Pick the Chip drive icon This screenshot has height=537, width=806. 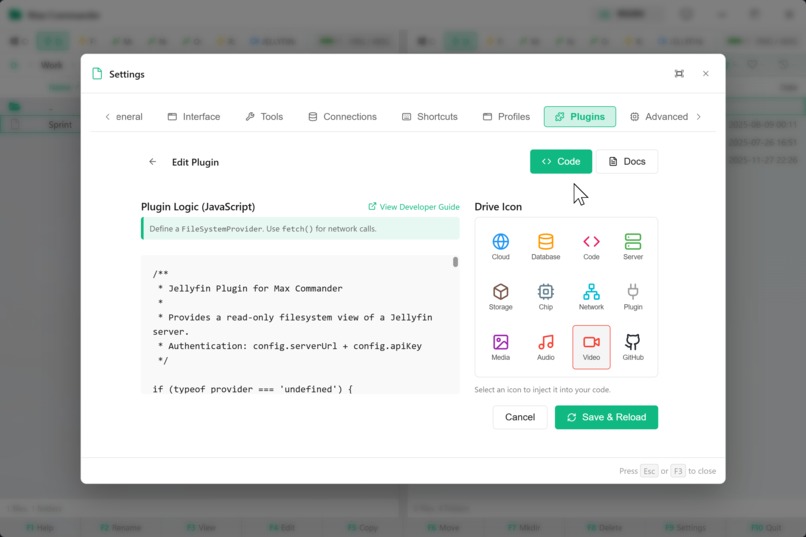tap(545, 297)
